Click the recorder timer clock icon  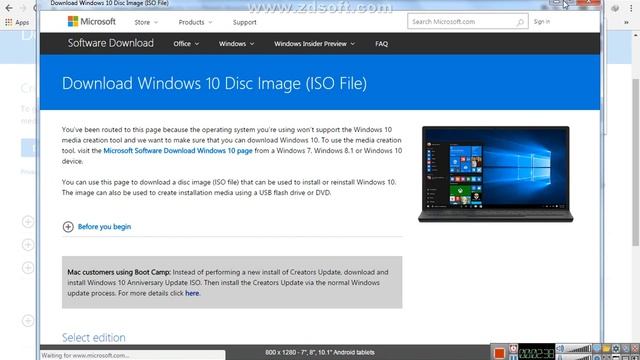pyautogui.click(x=513, y=349)
